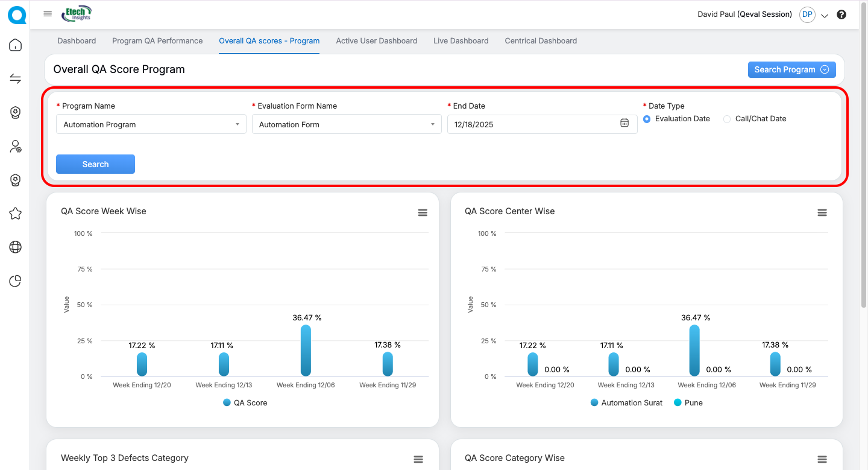Viewport: 868px width, 470px height.
Task: Open the pie chart reports icon
Action: click(x=15, y=281)
